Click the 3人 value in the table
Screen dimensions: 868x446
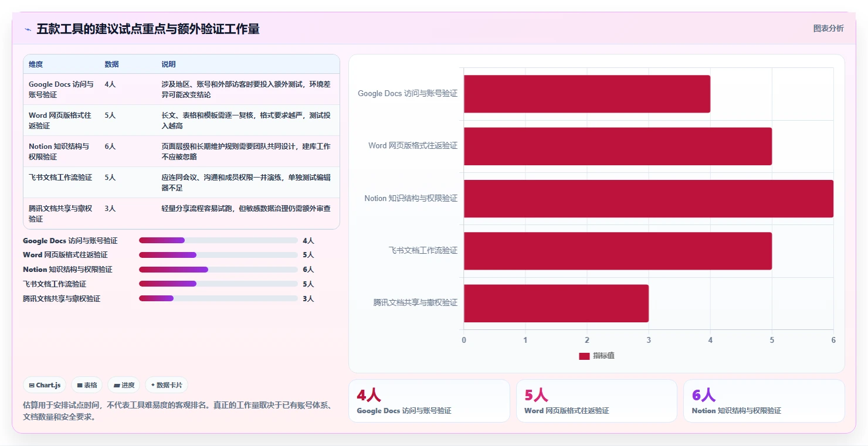point(110,208)
